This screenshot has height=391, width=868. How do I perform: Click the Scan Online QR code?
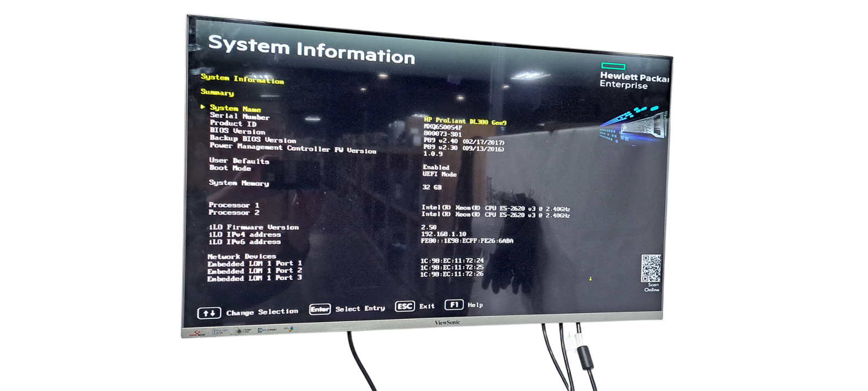pos(651,269)
